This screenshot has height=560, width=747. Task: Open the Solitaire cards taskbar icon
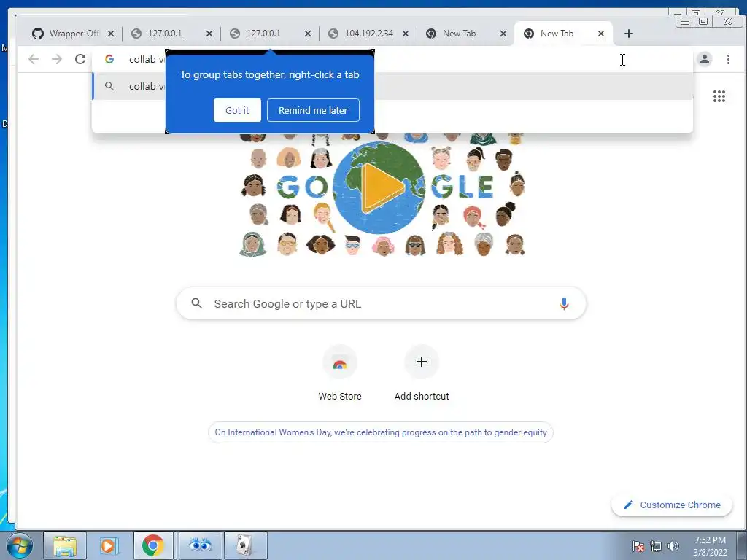pyautogui.click(x=245, y=545)
